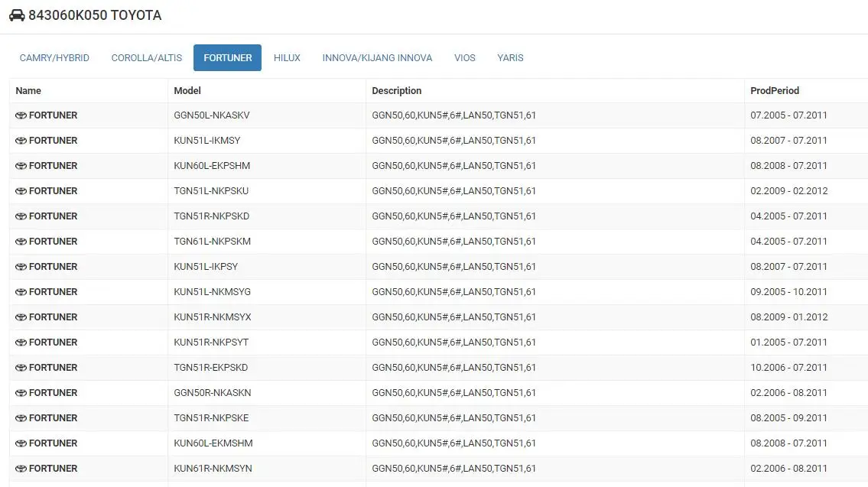The image size is (868, 487).
Task: Click production period 08.2009 - 01.2012
Action: (788, 317)
